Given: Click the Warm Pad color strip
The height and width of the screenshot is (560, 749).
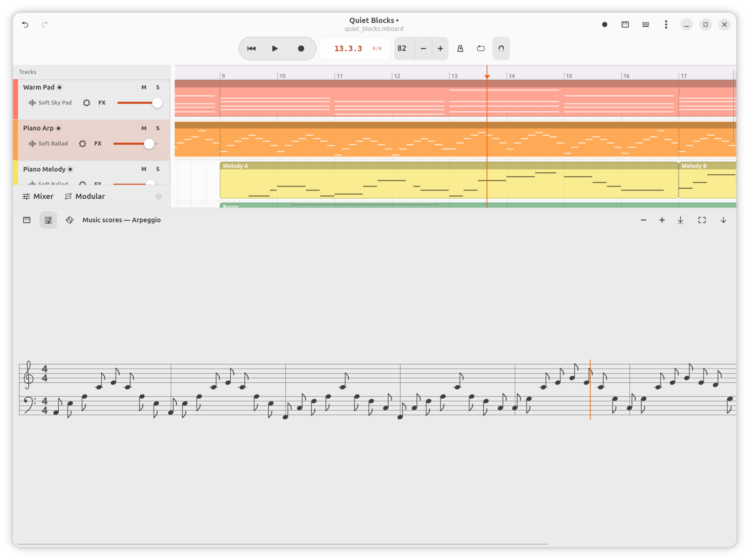Looking at the screenshot, I should click(x=15, y=99).
